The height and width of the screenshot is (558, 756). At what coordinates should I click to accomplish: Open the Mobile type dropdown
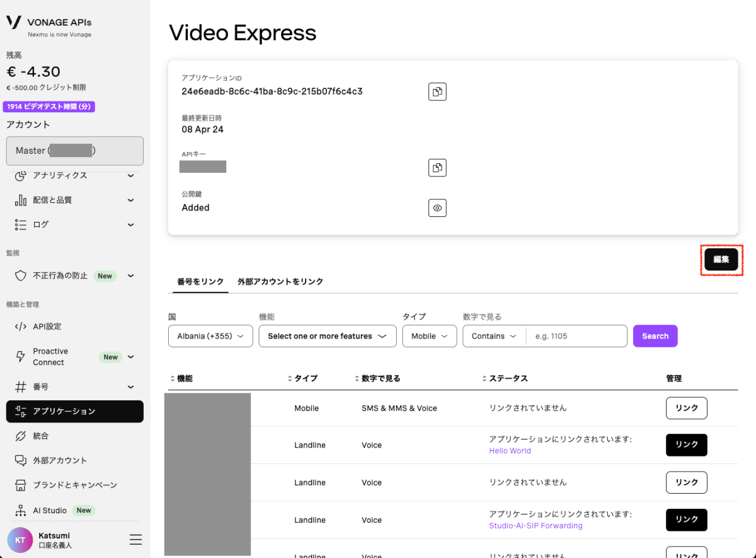click(430, 336)
